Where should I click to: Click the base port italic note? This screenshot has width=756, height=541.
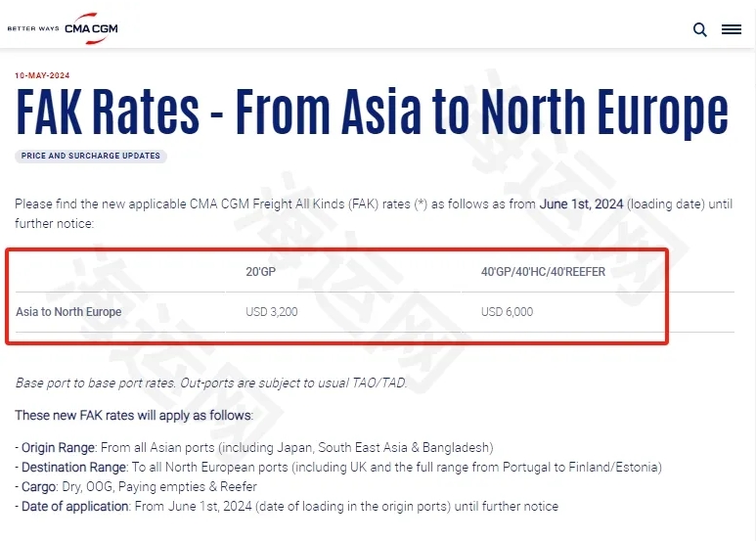pyautogui.click(x=211, y=383)
